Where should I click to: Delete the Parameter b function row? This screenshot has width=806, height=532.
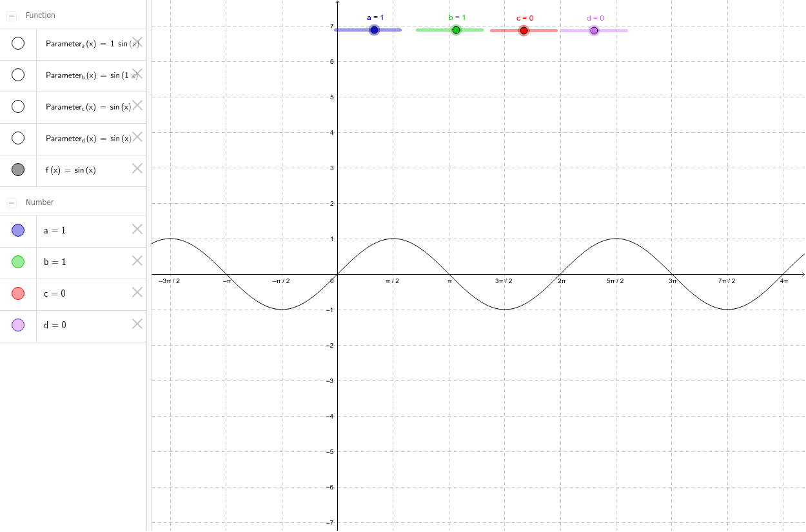pos(137,74)
